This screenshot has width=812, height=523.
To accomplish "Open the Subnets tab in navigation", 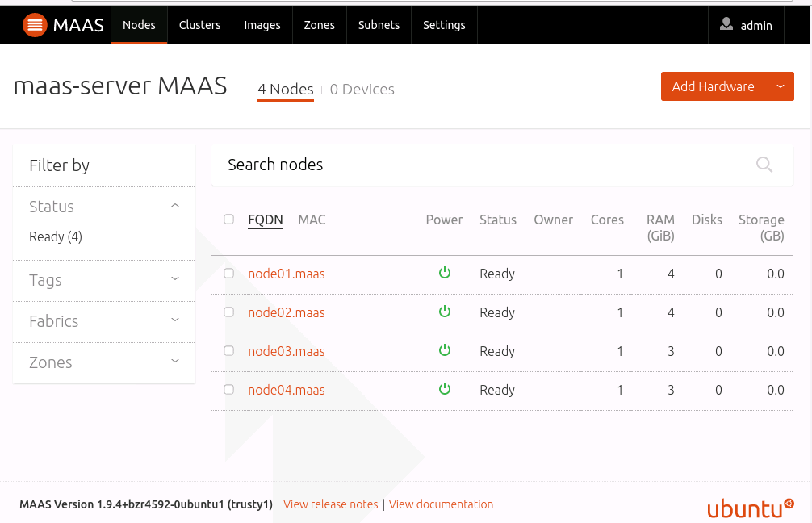I will [x=379, y=25].
